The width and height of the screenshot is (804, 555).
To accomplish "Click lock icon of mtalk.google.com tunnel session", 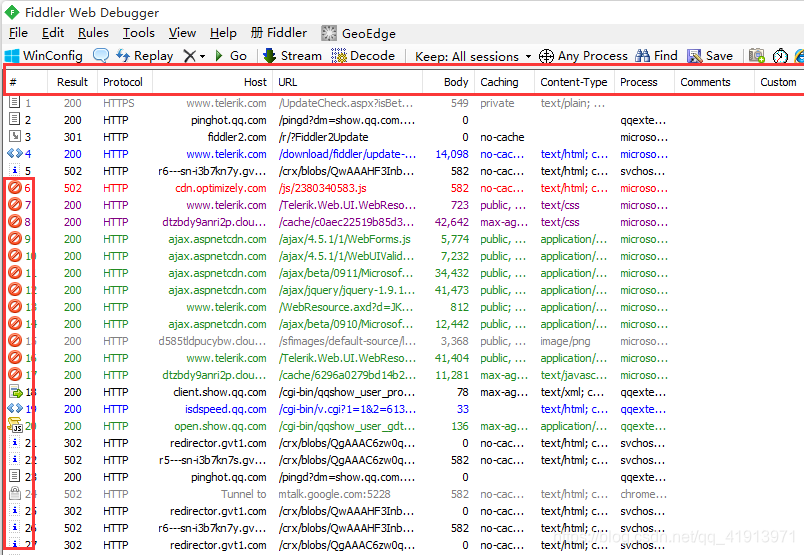I will (15, 493).
